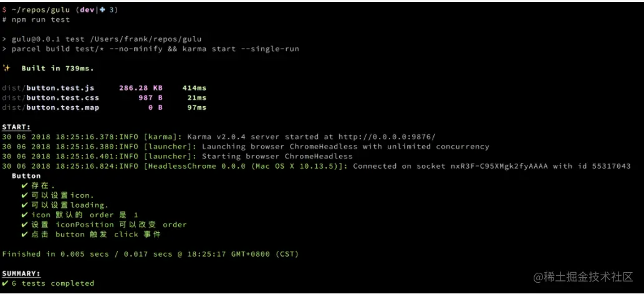Click the checkmark before "icon 默认的 order 是 1"
This screenshot has height=294, width=644.
[x=24, y=215]
